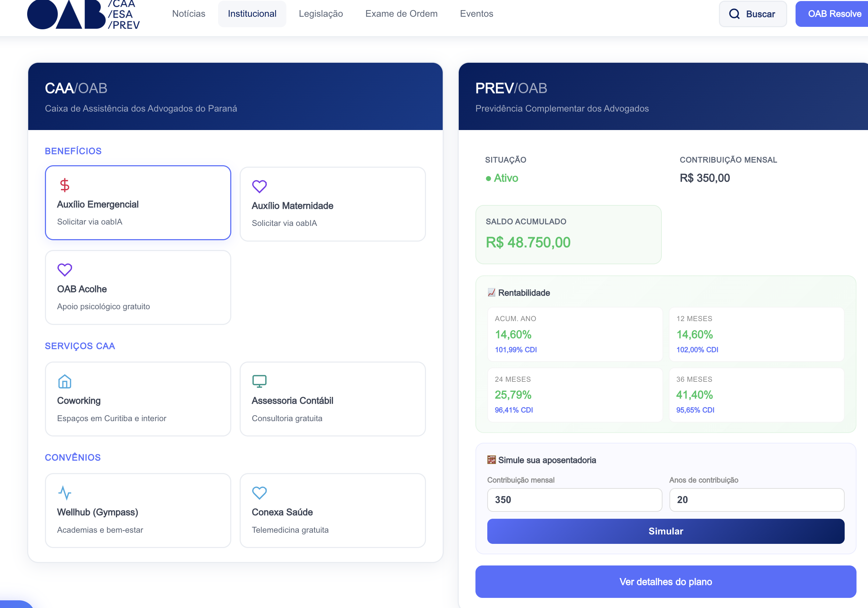
Task: Click the heart icon on Auxílio Maternidade
Action: pos(259,186)
